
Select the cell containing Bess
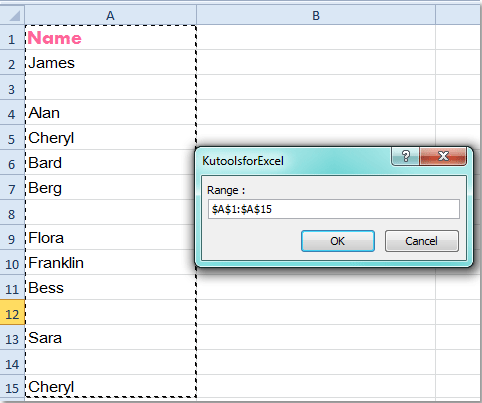(x=110, y=287)
